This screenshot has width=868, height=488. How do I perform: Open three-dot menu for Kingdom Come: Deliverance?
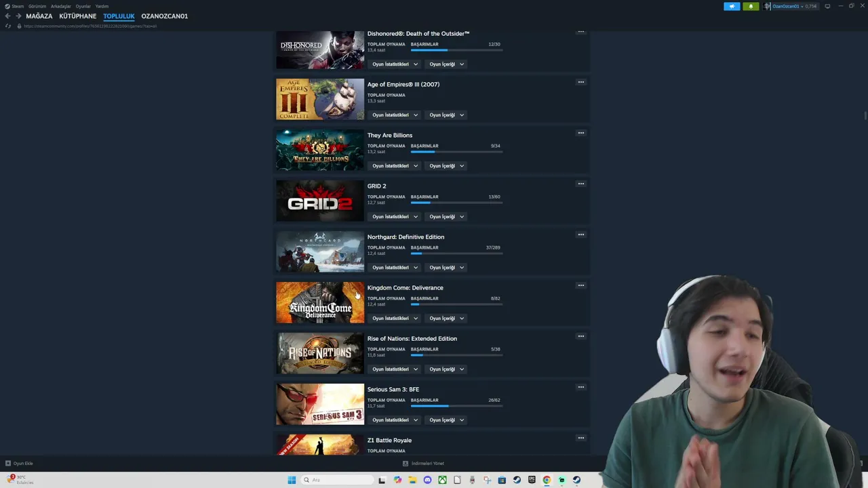click(580, 285)
